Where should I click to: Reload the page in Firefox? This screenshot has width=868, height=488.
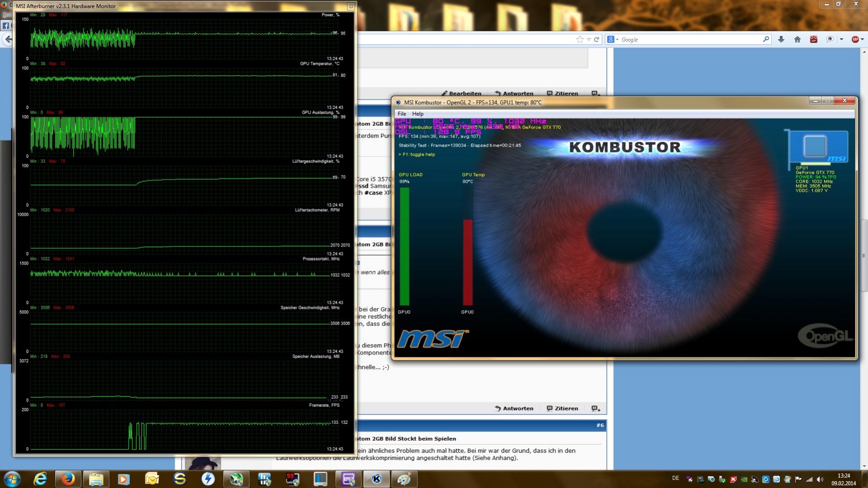(597, 39)
